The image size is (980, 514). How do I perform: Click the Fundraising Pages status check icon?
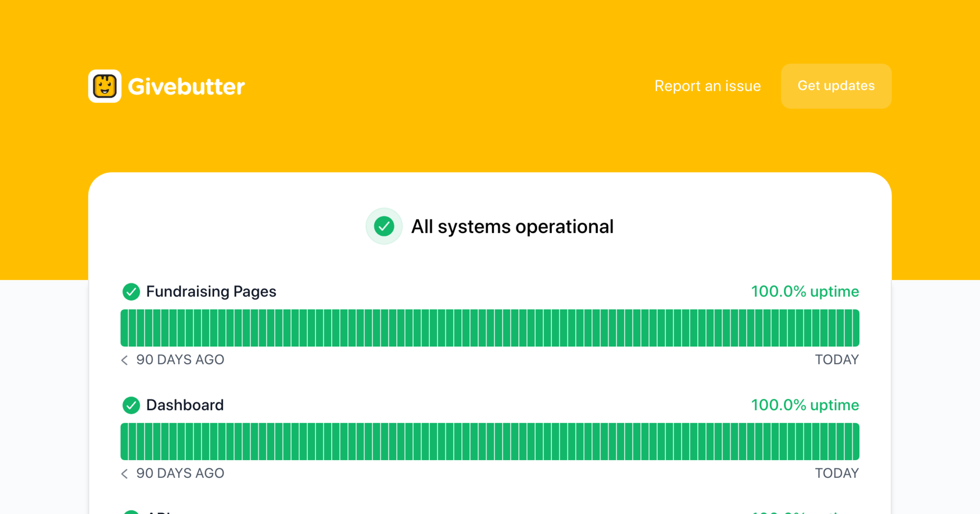(x=131, y=292)
